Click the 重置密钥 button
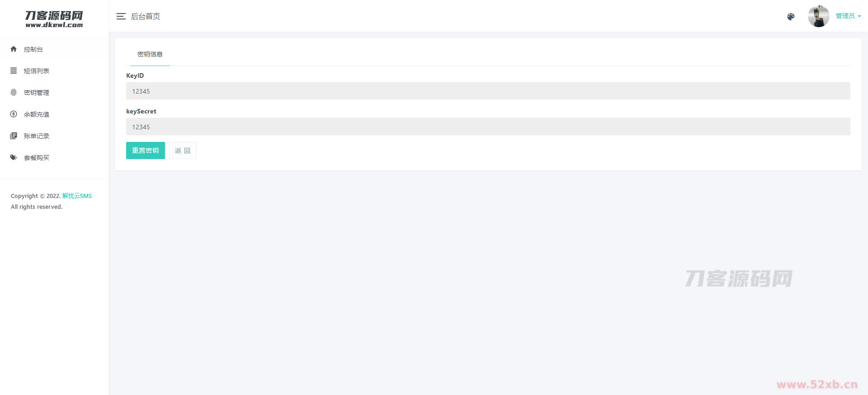Image resolution: width=868 pixels, height=395 pixels. point(146,150)
